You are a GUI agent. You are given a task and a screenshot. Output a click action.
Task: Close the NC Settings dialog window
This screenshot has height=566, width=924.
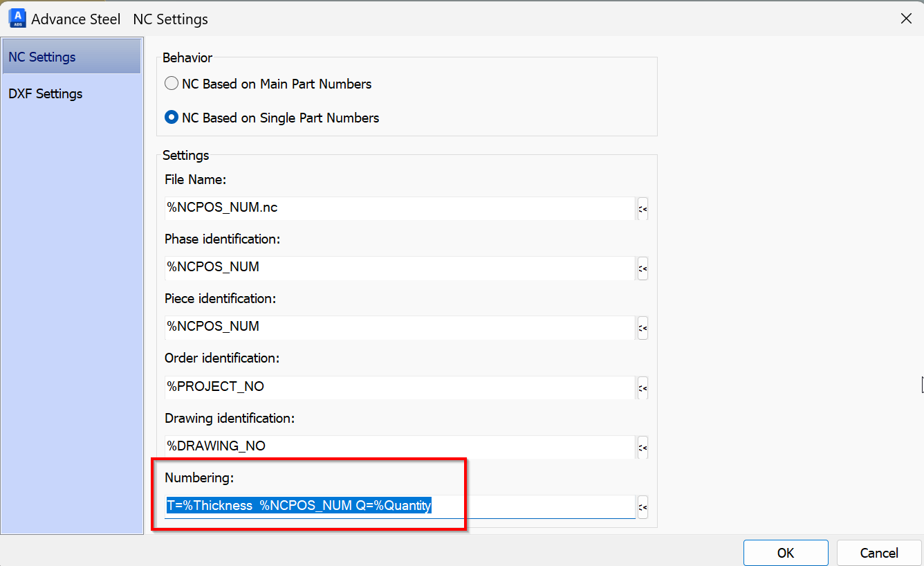pyautogui.click(x=906, y=18)
